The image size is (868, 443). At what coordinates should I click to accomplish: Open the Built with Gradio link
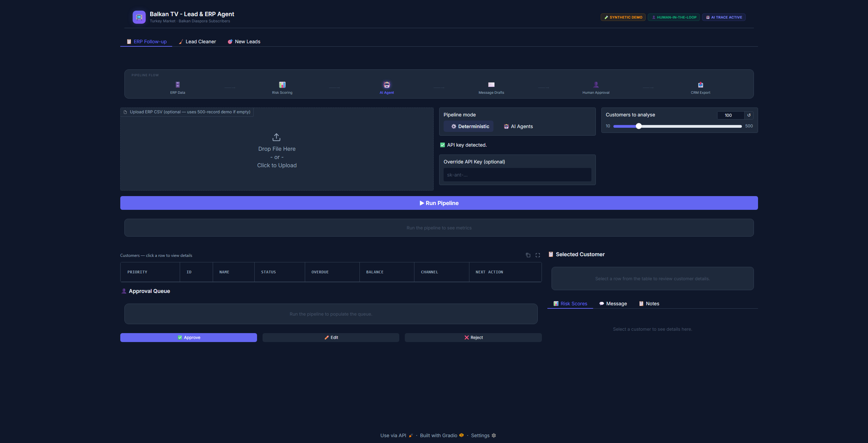442,435
